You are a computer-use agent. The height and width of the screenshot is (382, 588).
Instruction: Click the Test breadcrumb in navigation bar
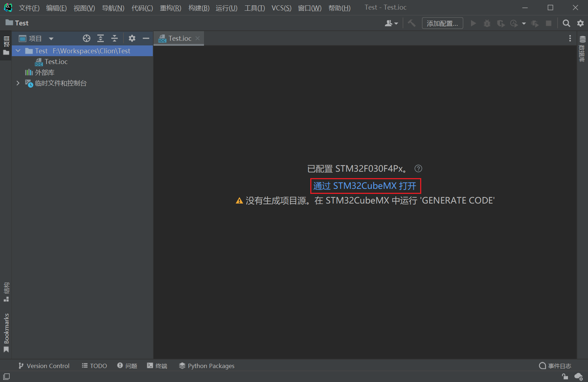pyautogui.click(x=17, y=23)
